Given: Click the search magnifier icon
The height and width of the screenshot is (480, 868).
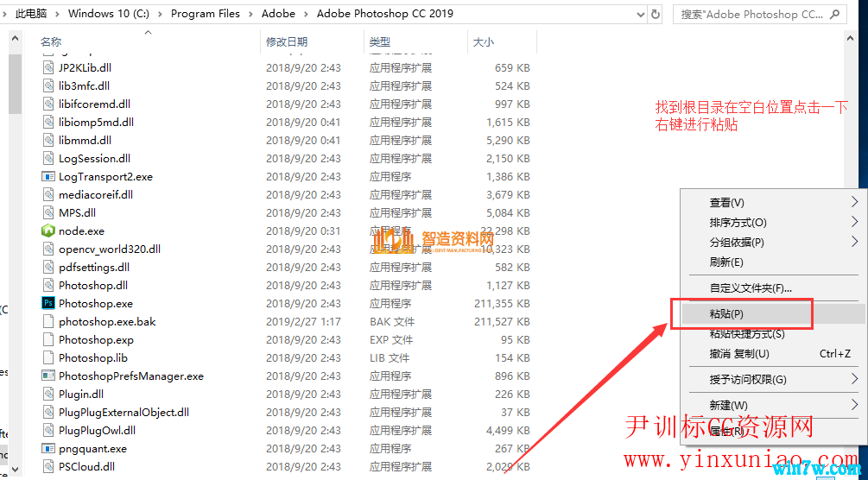Looking at the screenshot, I should point(836,14).
